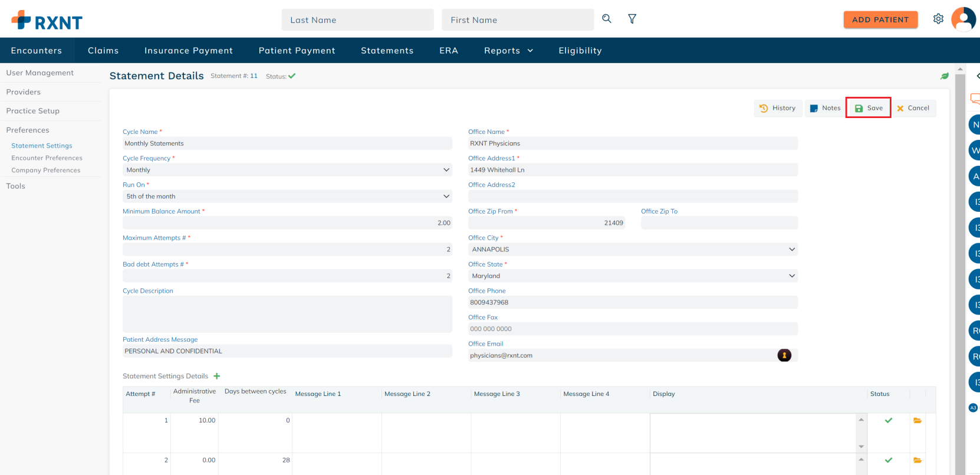This screenshot has height=475, width=980.
Task: Click the search magnifier icon
Action: tap(606, 19)
